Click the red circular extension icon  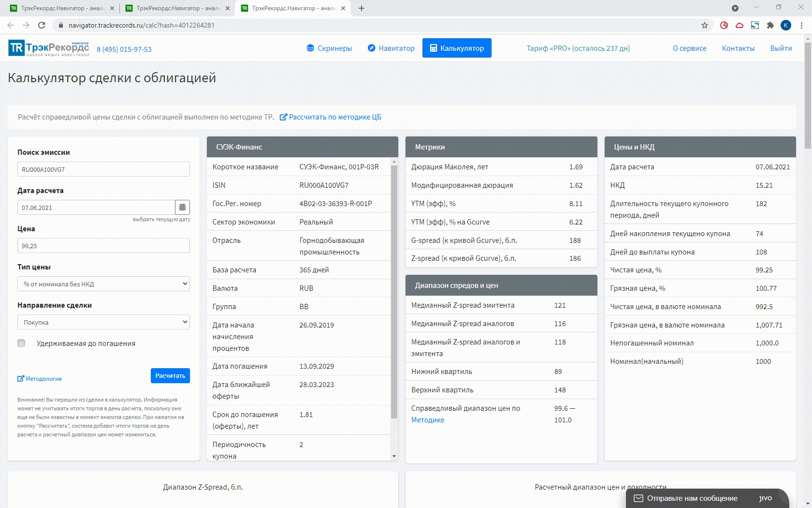click(724, 25)
